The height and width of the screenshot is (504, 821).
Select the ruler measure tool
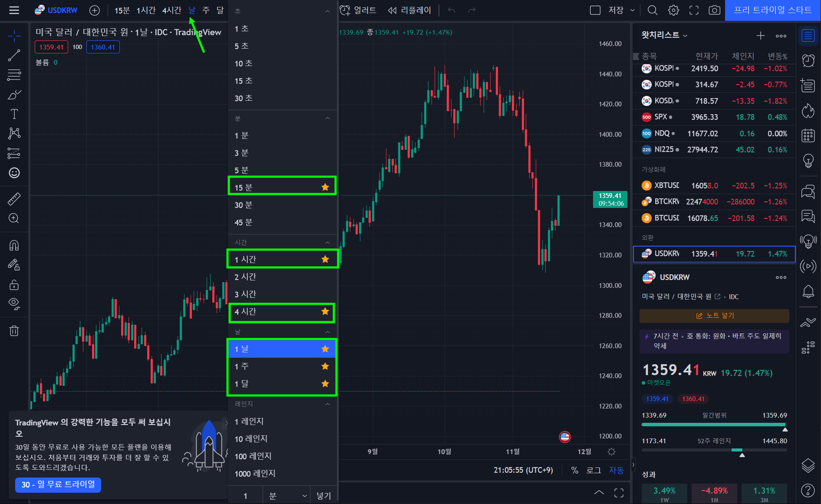click(x=14, y=198)
